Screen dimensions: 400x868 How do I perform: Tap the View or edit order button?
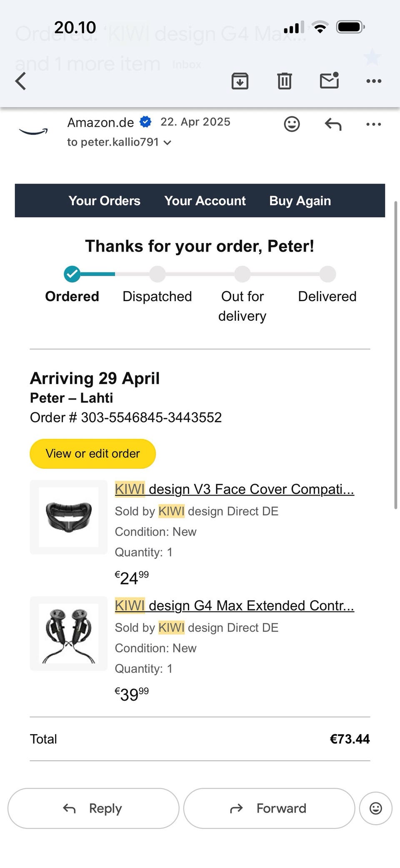(x=93, y=453)
